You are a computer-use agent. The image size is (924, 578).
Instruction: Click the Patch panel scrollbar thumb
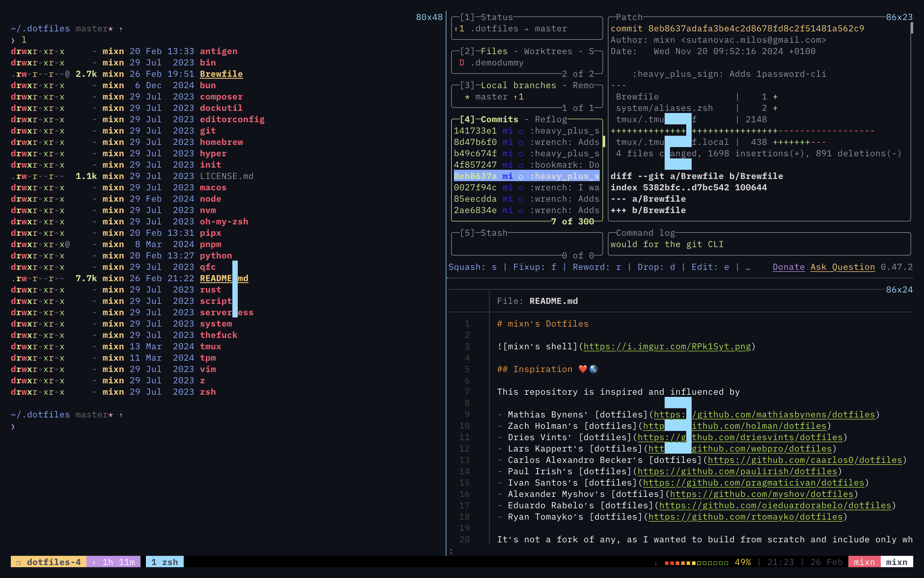(x=912, y=28)
